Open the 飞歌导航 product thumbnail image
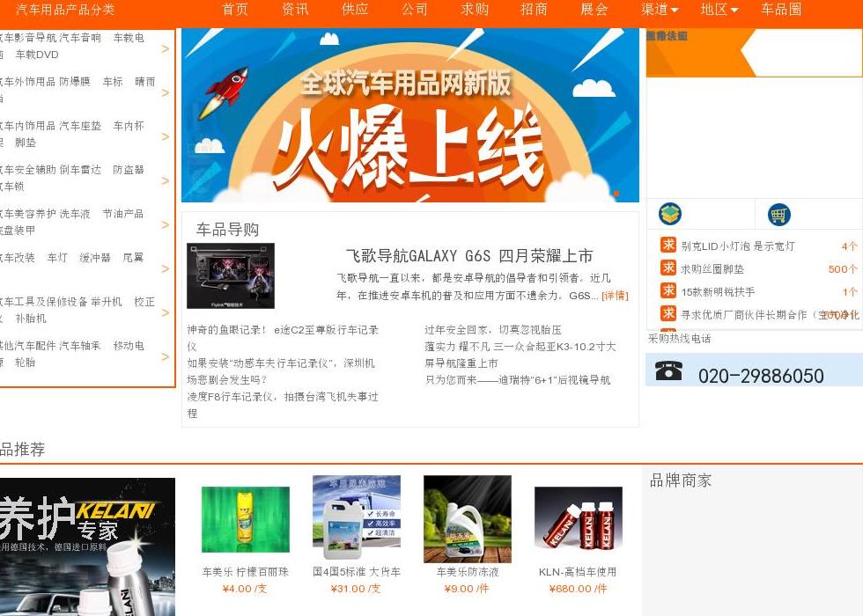Image resolution: width=863 pixels, height=616 pixels. coord(231,275)
